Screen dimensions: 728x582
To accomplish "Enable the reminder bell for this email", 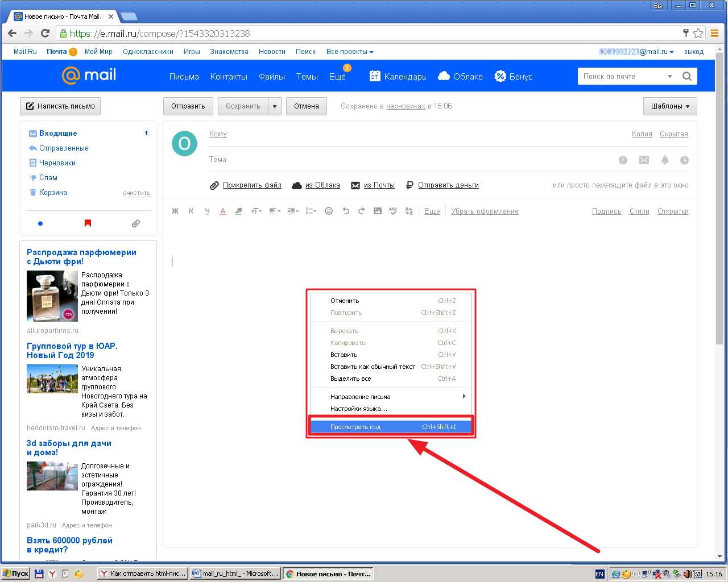I will (x=664, y=160).
